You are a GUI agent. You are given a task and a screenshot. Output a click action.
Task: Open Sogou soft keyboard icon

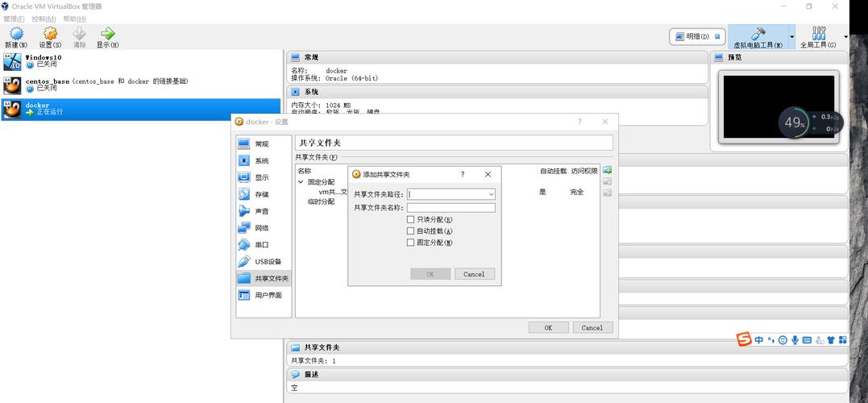(x=807, y=340)
